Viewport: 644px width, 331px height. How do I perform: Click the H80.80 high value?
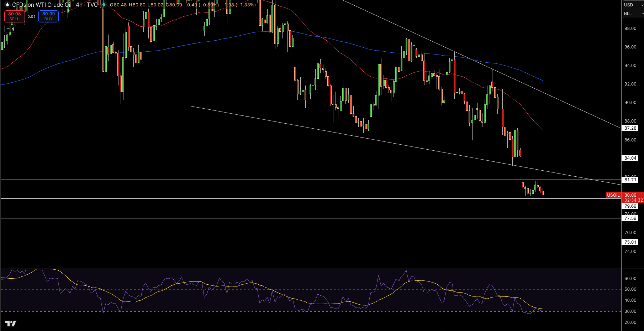137,5
